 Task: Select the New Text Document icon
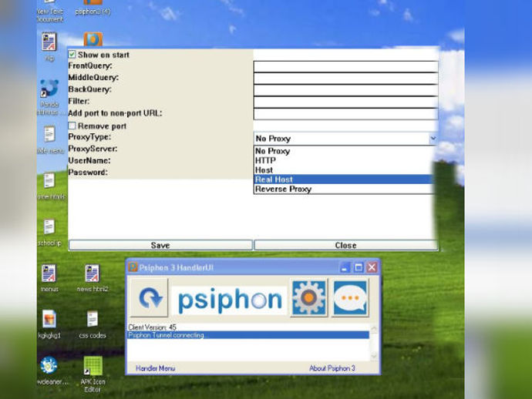pyautogui.click(x=50, y=12)
